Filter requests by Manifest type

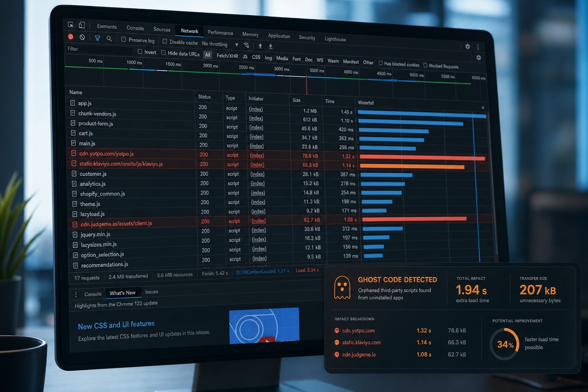click(x=351, y=61)
